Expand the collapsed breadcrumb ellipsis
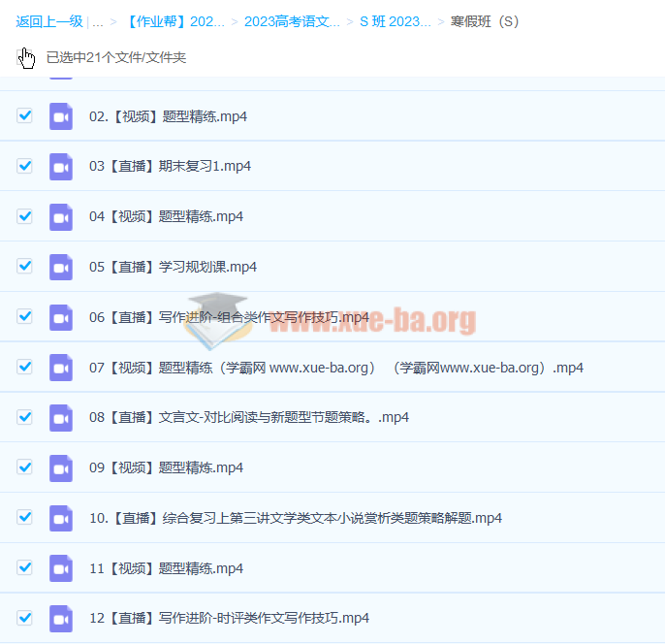Viewport: 665px width, 644px height. [98, 21]
